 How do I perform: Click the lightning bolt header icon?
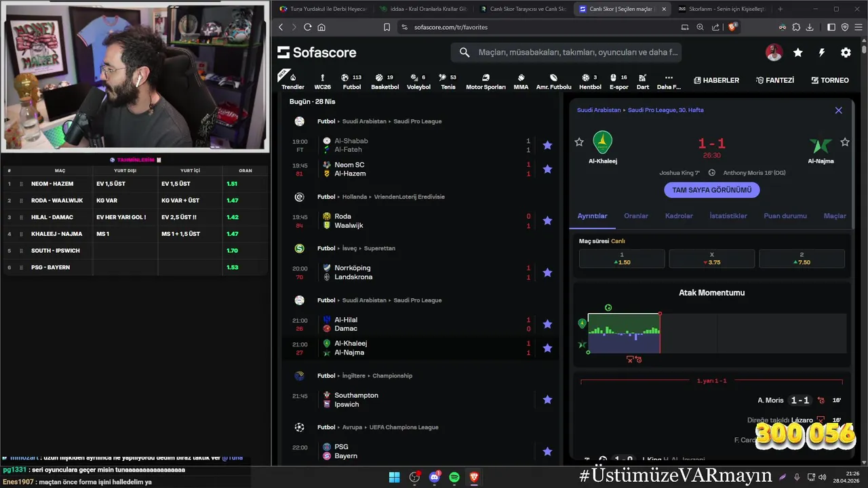822,52
